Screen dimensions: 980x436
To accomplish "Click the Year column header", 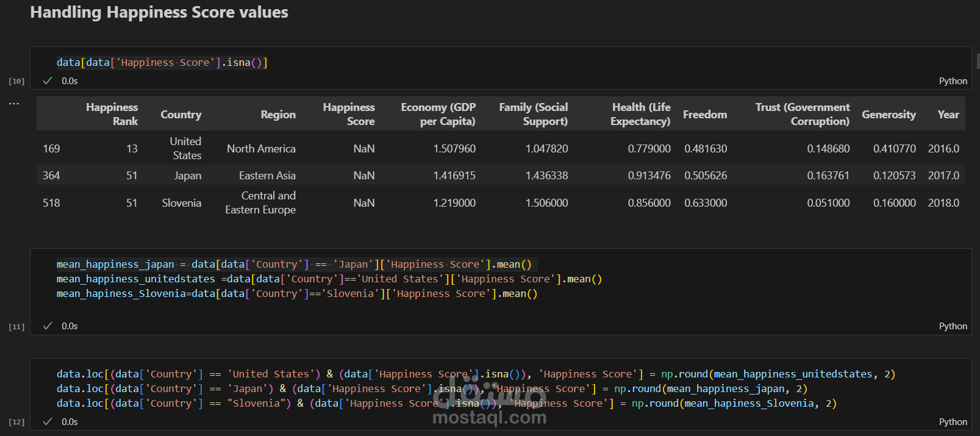I will point(948,115).
